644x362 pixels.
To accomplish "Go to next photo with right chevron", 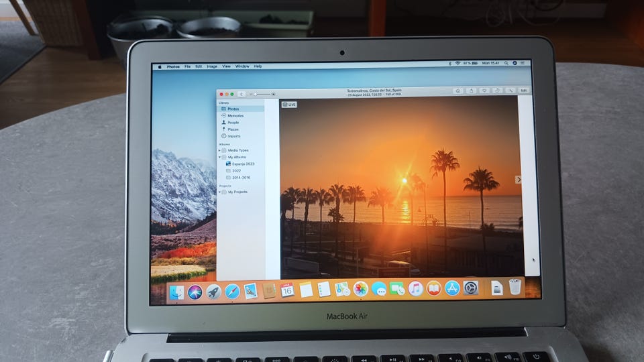I will 519,180.
